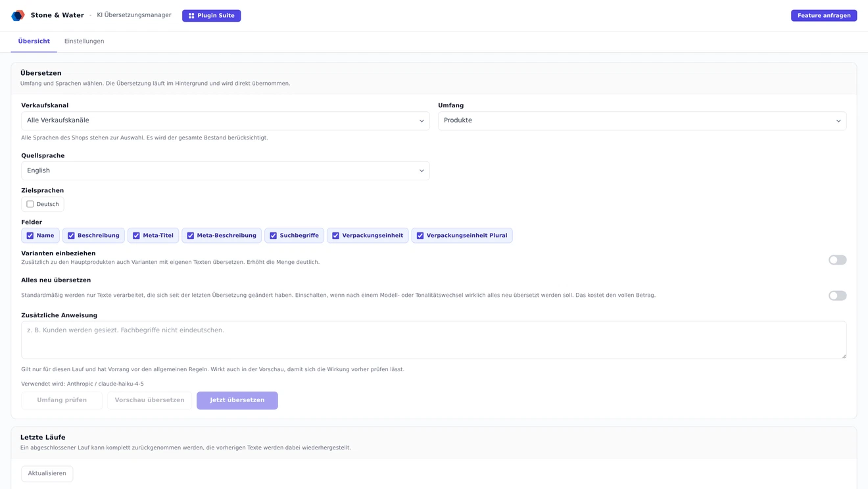Select the Übersicht tab

coord(34,41)
